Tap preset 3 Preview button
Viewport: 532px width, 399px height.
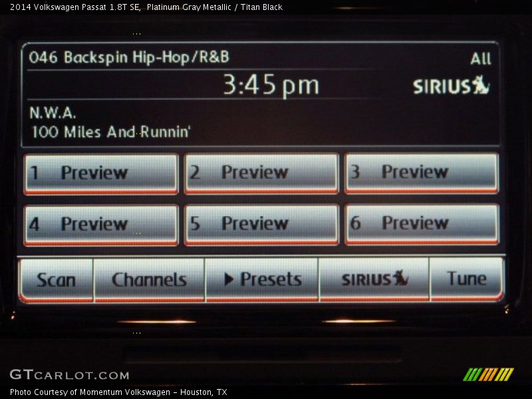422,174
